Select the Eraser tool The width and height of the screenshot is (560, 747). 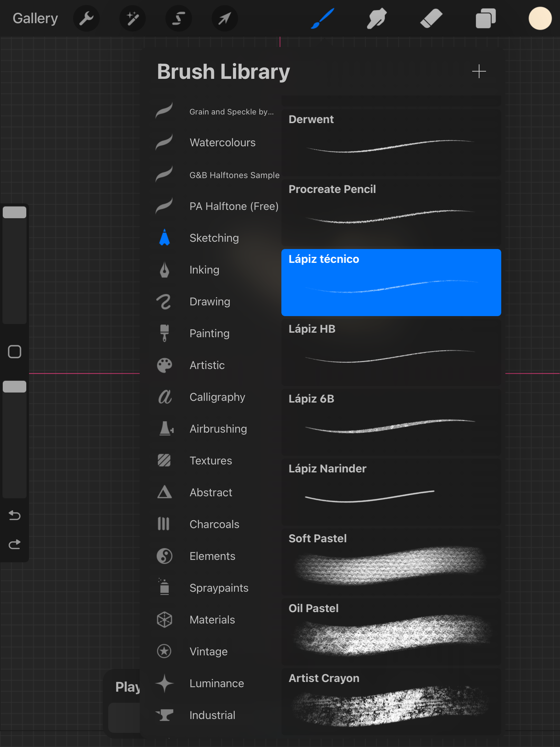431,18
